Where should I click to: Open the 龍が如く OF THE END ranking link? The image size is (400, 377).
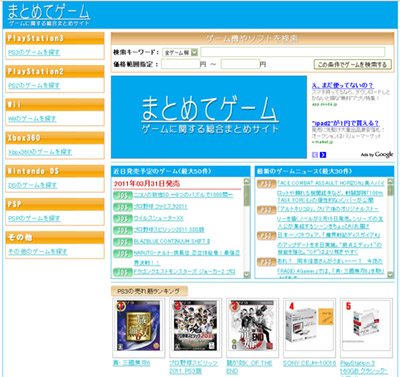pos(249,367)
